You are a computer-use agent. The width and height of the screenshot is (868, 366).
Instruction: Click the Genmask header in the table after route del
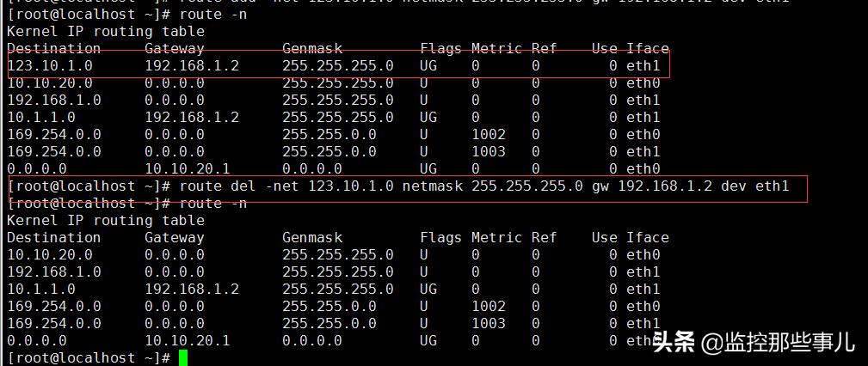312,238
